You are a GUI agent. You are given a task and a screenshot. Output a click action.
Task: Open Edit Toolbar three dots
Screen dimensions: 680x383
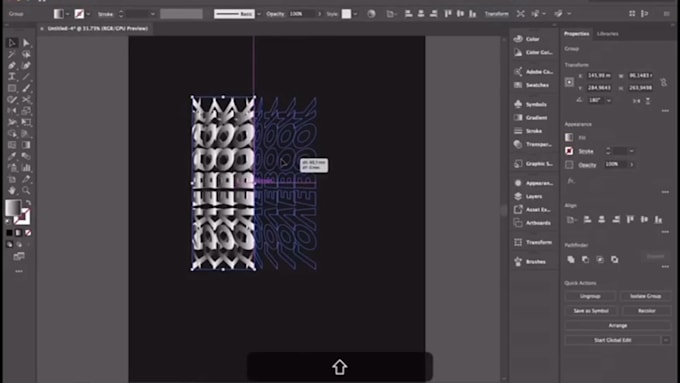[x=19, y=271]
